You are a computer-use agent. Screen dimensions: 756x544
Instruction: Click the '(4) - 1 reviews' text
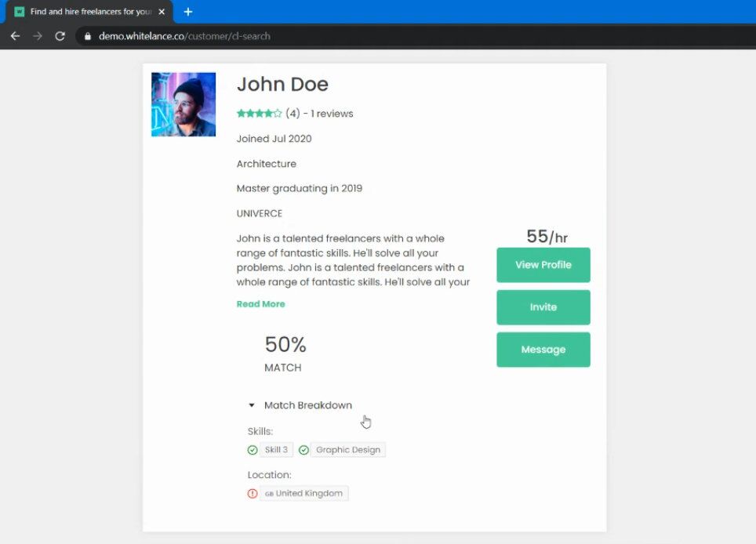coord(320,114)
